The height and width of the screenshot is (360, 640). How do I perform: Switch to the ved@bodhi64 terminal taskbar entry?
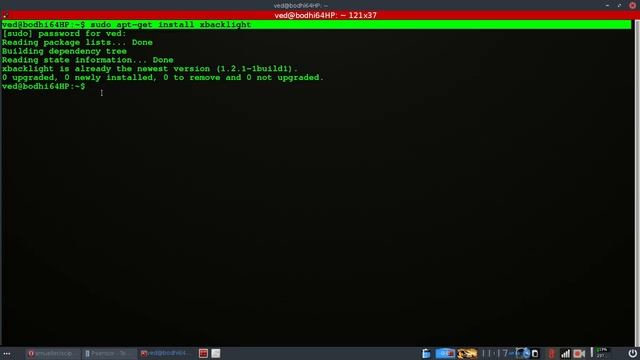[165, 353]
